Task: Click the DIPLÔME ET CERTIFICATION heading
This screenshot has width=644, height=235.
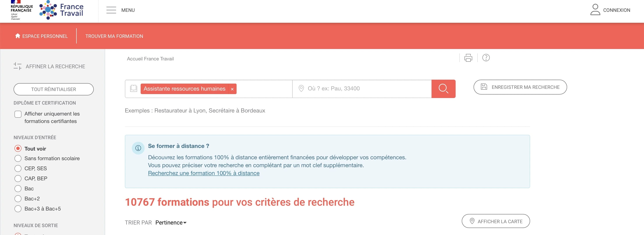Action: [44, 103]
